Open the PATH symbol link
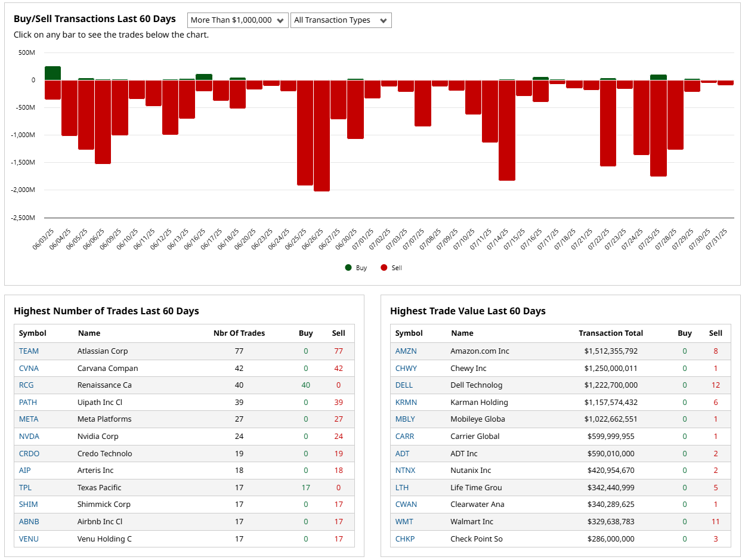This screenshot has width=745, height=560. point(28,403)
